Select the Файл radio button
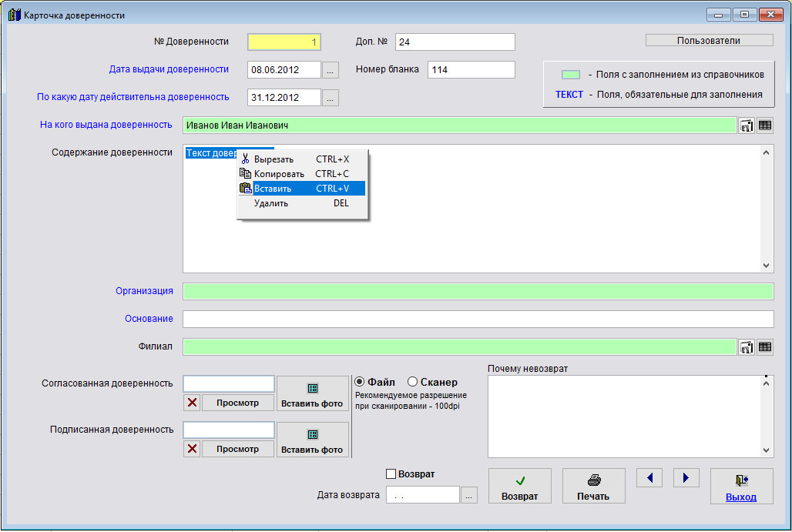792x532 pixels. click(360, 382)
